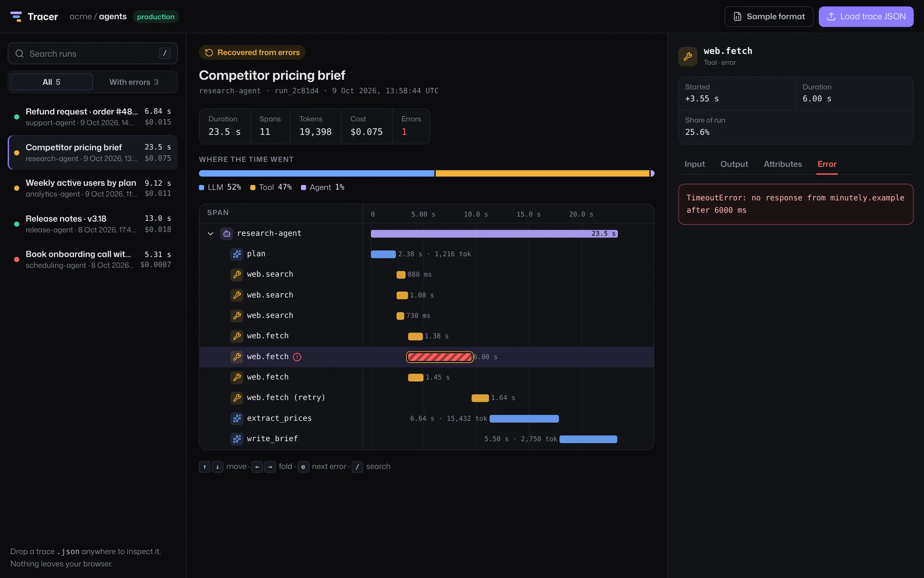Viewport: 924px width, 578px height.
Task: Switch to the Output tab
Action: coord(734,164)
